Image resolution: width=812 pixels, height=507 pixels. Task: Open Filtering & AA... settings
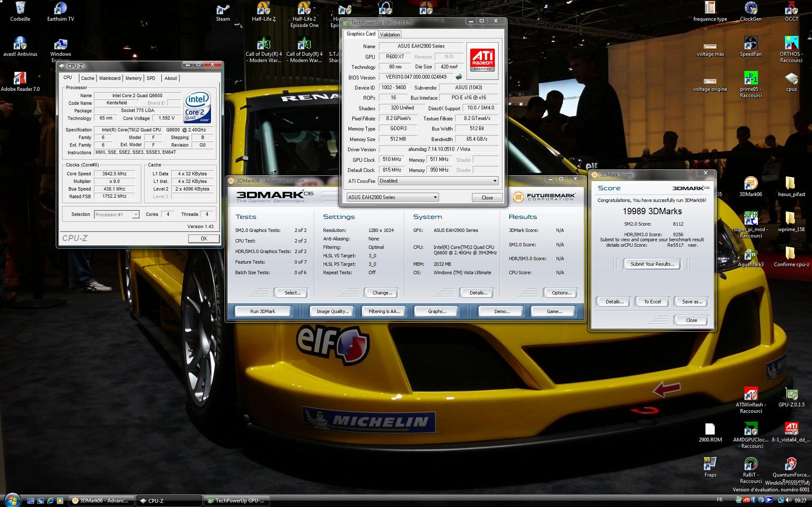click(x=384, y=311)
